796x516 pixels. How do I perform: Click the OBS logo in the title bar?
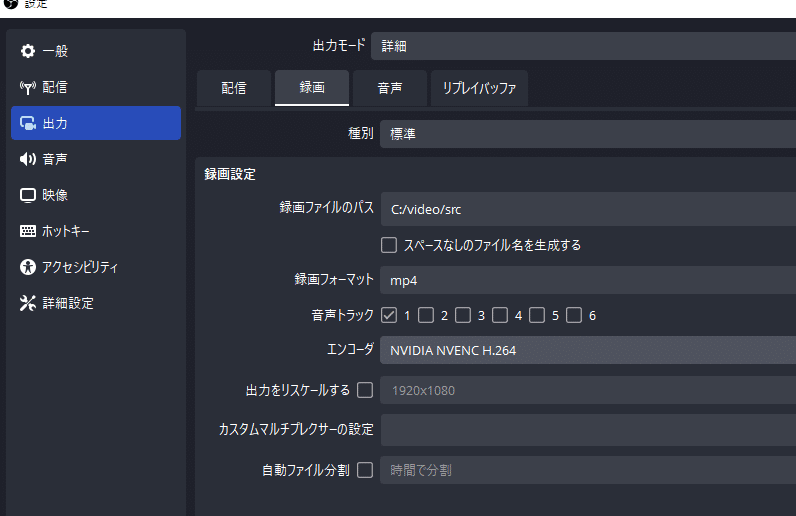(x=11, y=4)
